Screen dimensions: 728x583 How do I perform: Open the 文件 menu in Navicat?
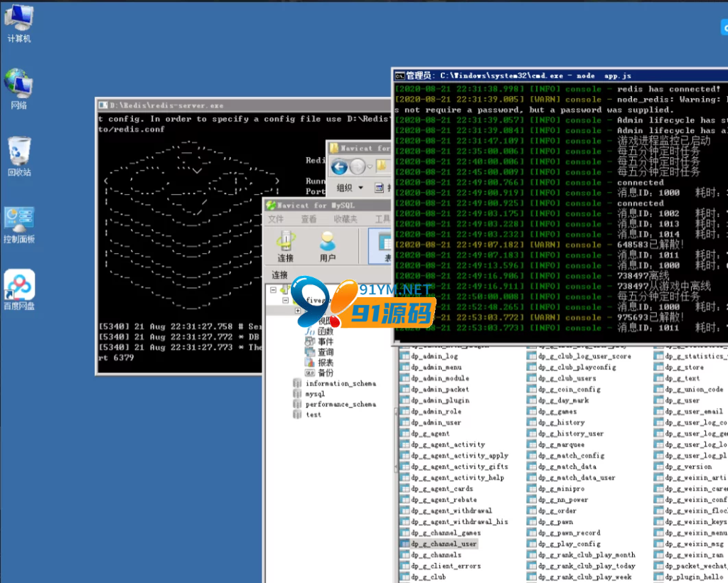tap(276, 219)
